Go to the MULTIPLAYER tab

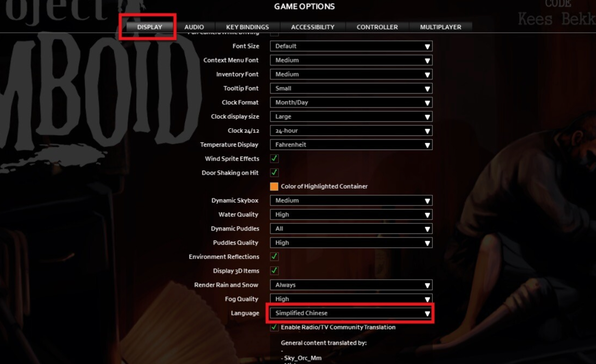(441, 27)
